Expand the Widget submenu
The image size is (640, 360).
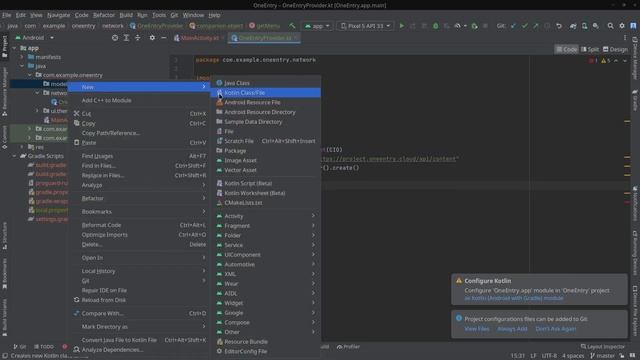coord(265,303)
